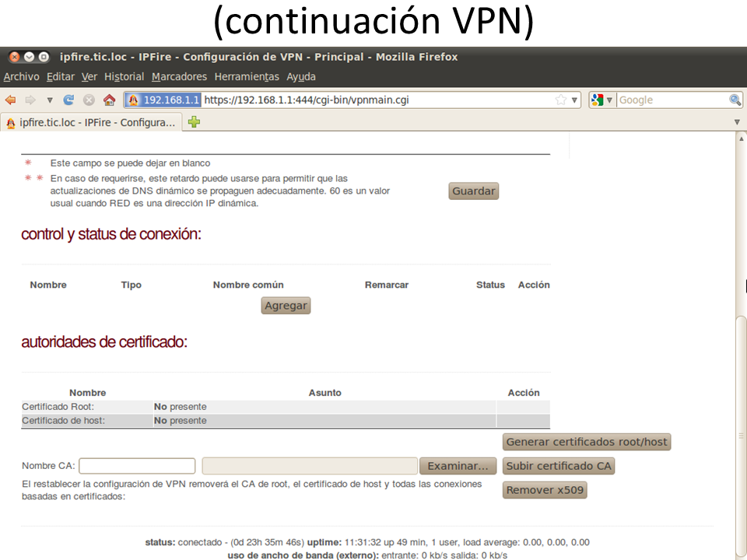The width and height of the screenshot is (747, 560).
Task: Click the Nombre CA text field
Action: point(137,466)
